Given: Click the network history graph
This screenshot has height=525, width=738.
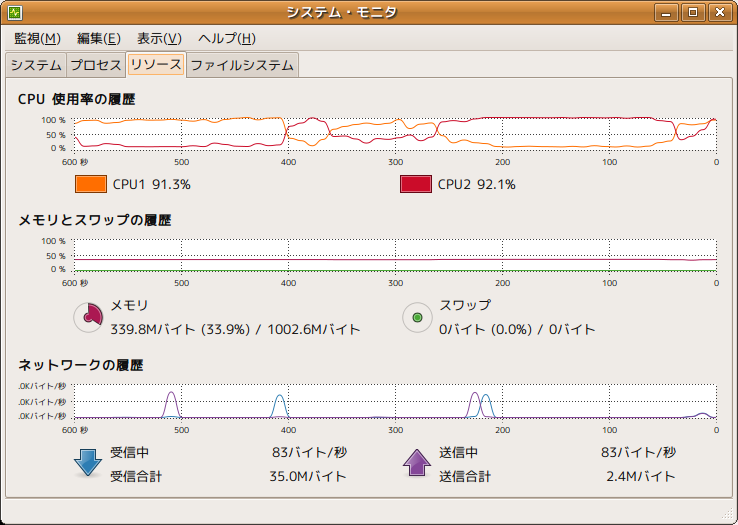Looking at the screenshot, I should pos(395,401).
